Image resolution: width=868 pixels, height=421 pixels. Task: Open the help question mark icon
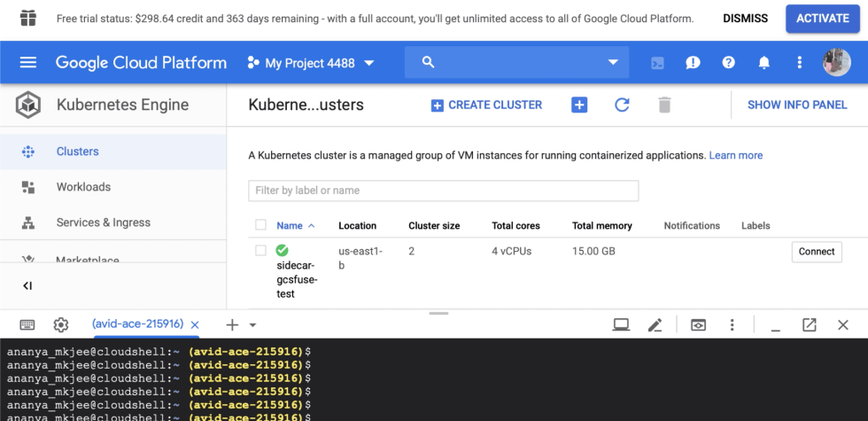728,63
